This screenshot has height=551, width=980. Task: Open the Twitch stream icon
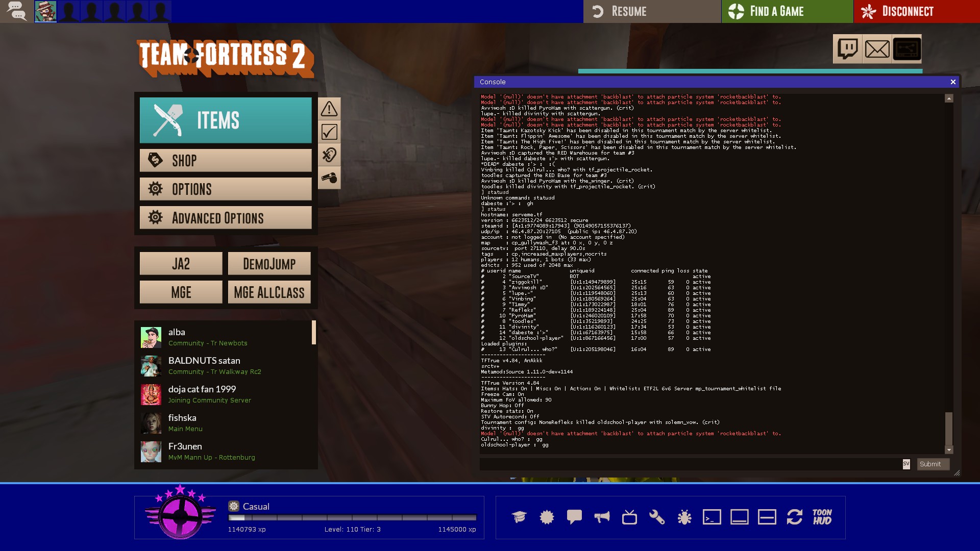847,49
